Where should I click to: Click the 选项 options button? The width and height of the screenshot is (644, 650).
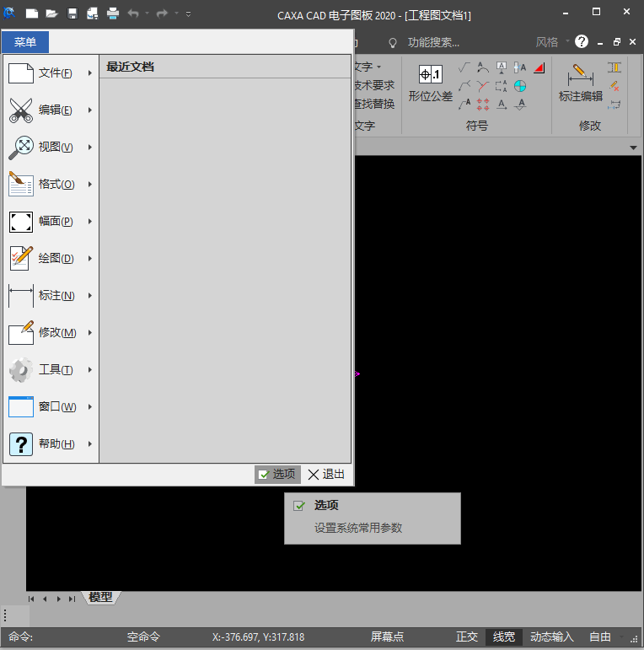(x=277, y=475)
